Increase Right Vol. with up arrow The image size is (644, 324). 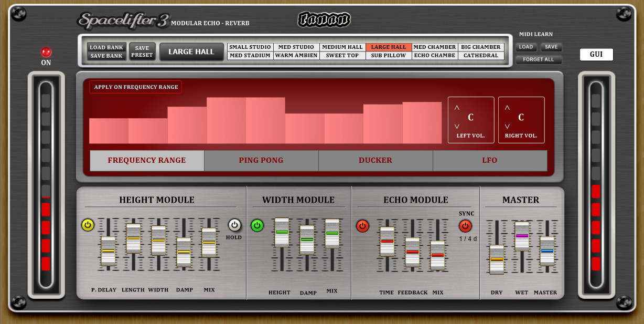tap(507, 108)
